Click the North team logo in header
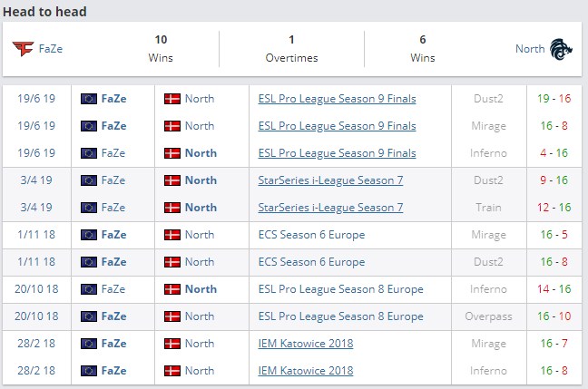 click(x=562, y=49)
